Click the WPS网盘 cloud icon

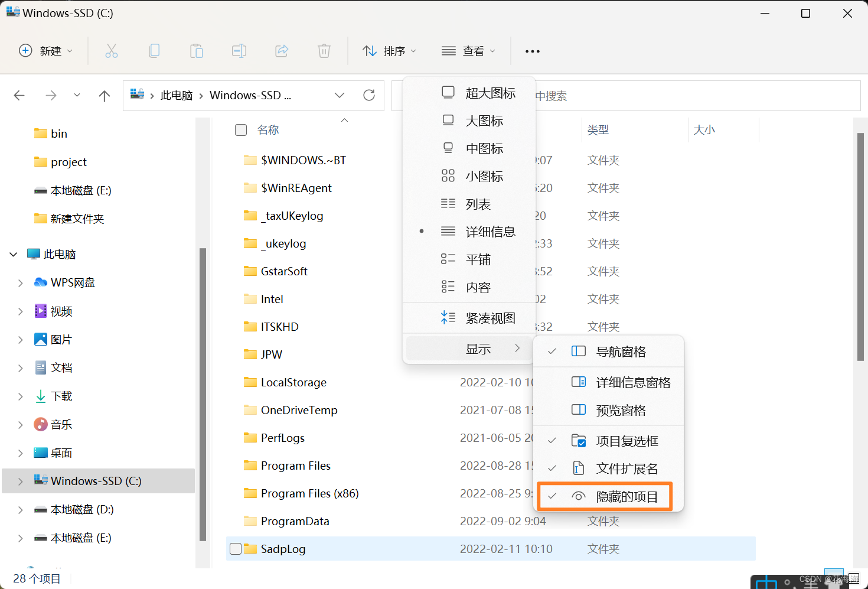point(41,282)
